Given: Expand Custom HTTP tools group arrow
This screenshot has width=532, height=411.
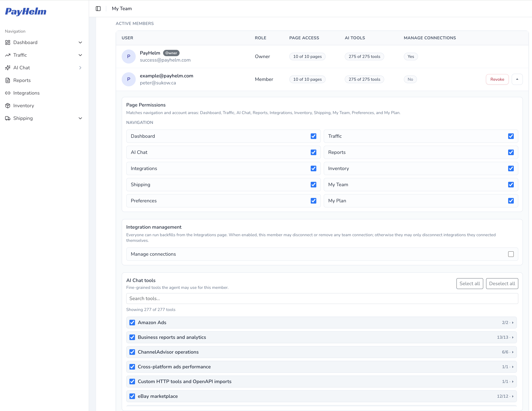Looking at the screenshot, I should tap(513, 382).
